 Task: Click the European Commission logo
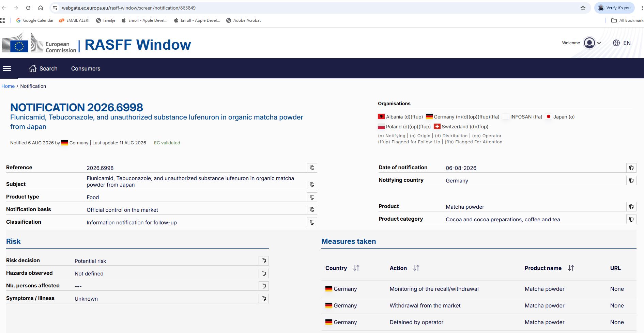point(39,43)
